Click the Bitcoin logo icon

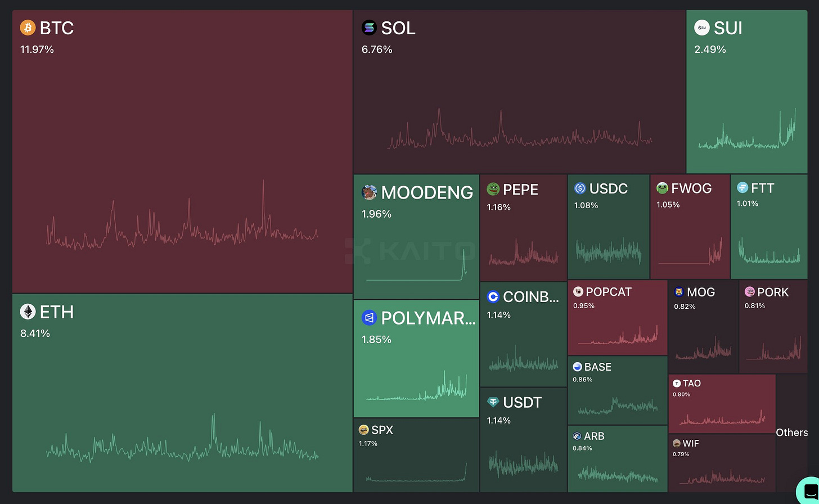(28, 28)
